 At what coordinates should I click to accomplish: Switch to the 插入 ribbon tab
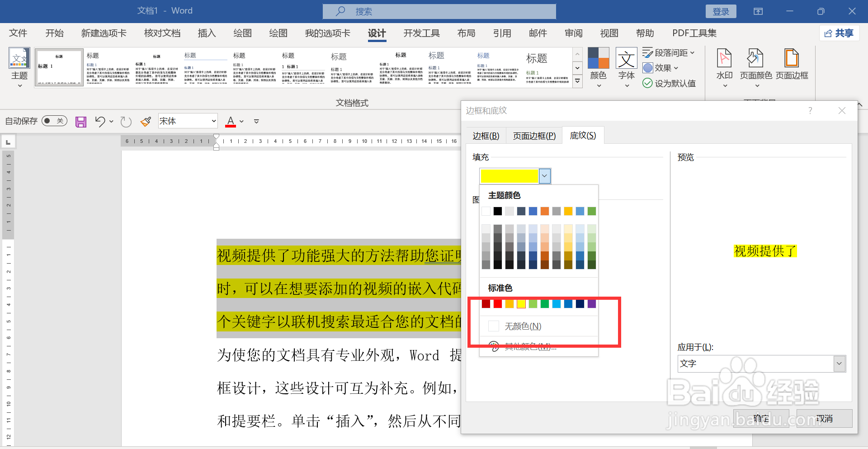tap(207, 33)
